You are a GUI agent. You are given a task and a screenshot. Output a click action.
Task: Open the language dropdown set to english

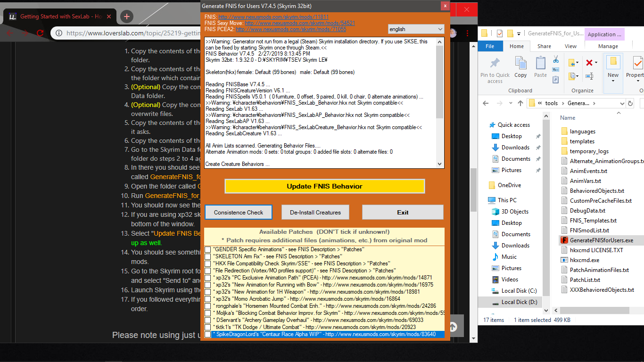coord(416,29)
